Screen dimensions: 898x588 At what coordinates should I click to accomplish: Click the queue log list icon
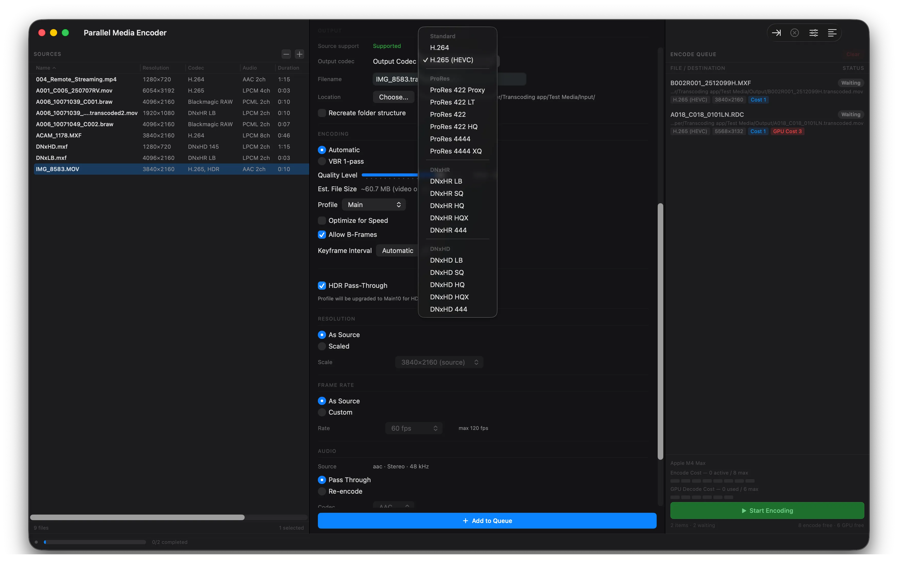(x=832, y=32)
